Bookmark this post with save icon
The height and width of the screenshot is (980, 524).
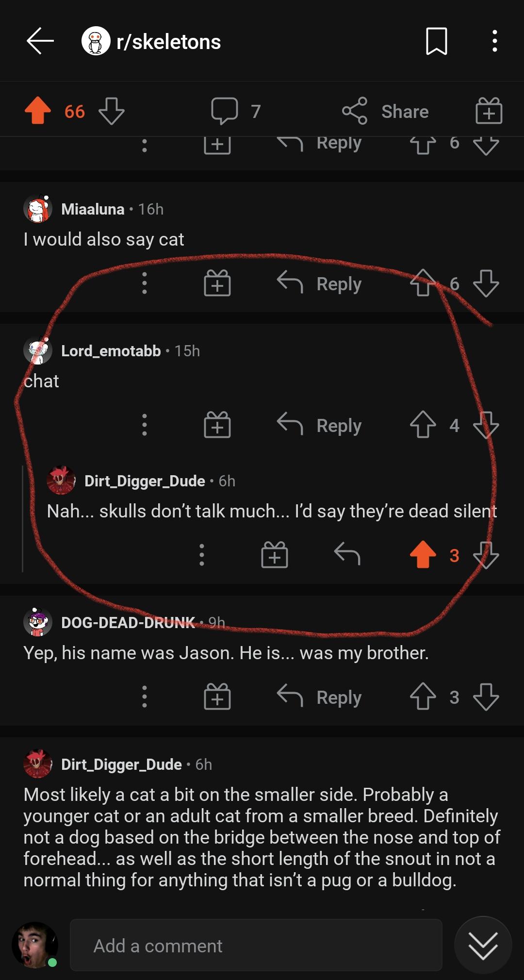click(436, 42)
